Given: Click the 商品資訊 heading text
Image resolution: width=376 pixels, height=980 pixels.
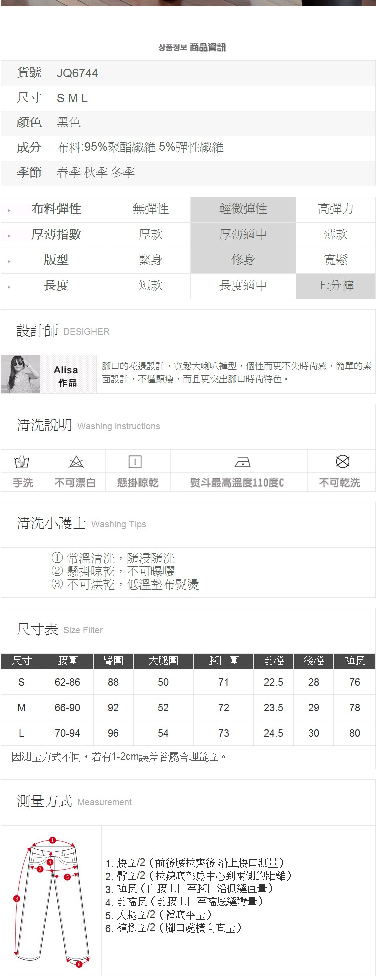Looking at the screenshot, I should coord(208,47).
